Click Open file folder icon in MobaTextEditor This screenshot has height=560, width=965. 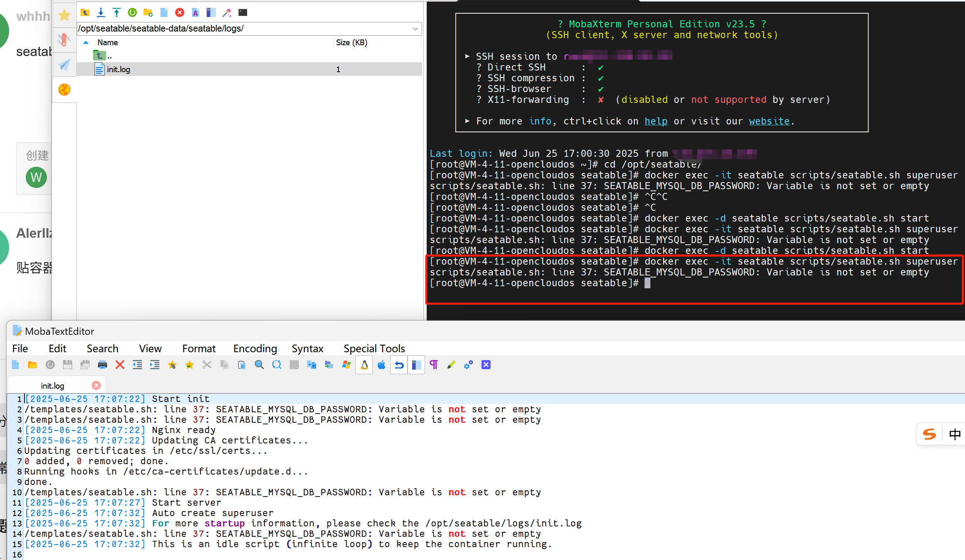click(x=32, y=365)
